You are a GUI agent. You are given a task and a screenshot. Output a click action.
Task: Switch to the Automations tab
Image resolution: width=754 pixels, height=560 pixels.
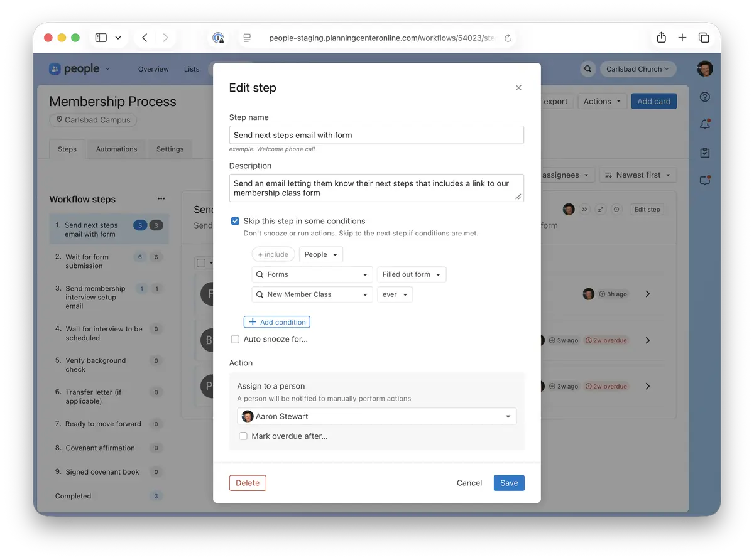[x=116, y=149]
